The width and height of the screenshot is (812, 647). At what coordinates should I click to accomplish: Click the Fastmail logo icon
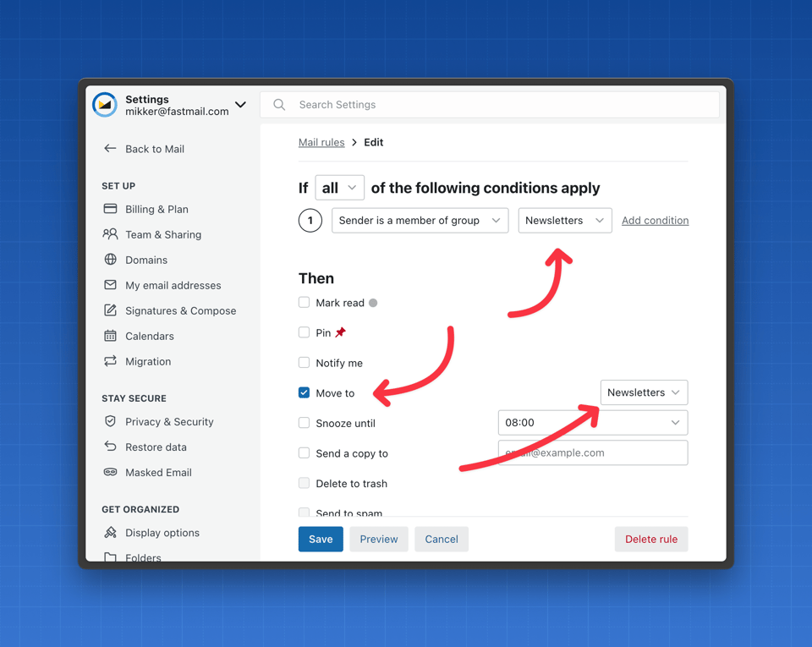point(105,105)
